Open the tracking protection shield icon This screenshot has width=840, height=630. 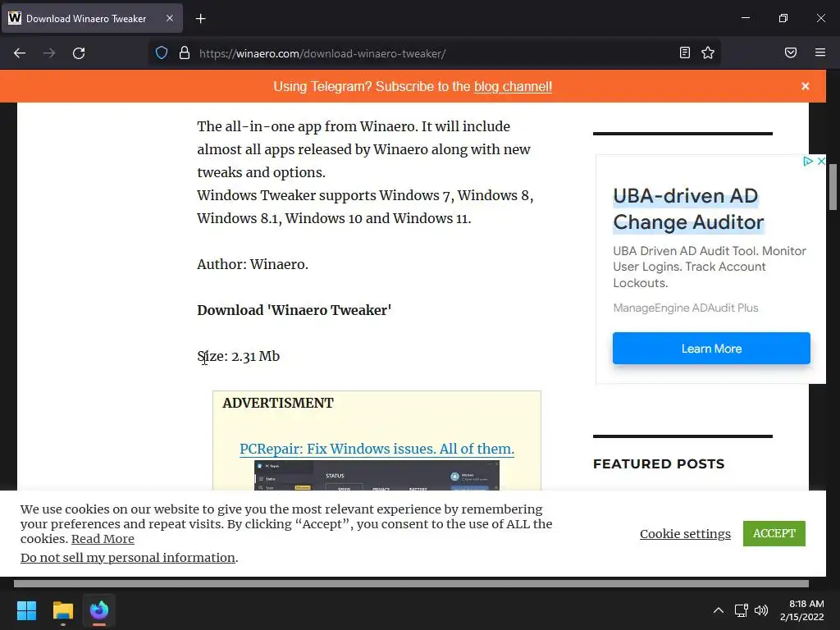tap(162, 53)
